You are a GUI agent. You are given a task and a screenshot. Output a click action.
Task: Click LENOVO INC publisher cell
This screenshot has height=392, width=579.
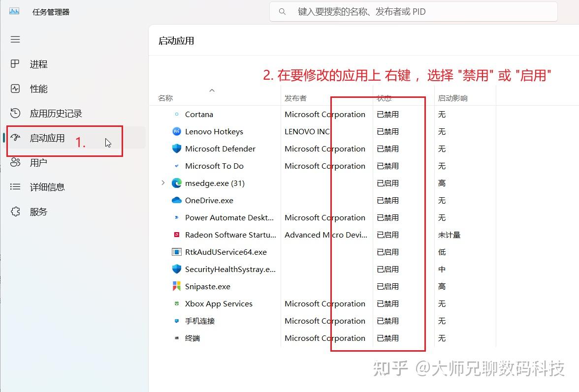tap(307, 132)
